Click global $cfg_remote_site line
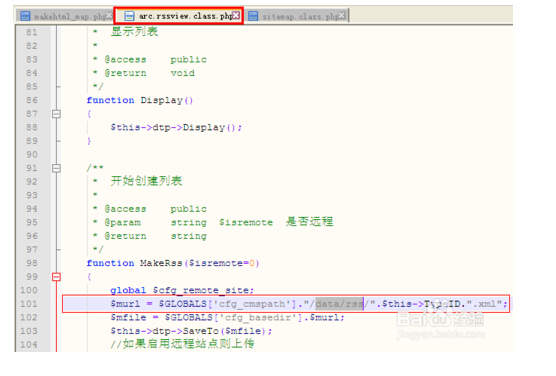This screenshot has height=376, width=556. pos(182,291)
